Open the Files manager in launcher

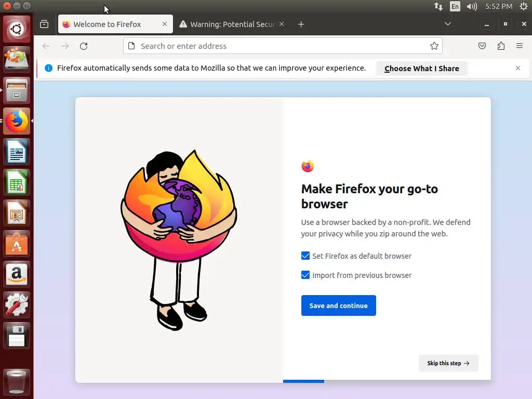[x=17, y=90]
